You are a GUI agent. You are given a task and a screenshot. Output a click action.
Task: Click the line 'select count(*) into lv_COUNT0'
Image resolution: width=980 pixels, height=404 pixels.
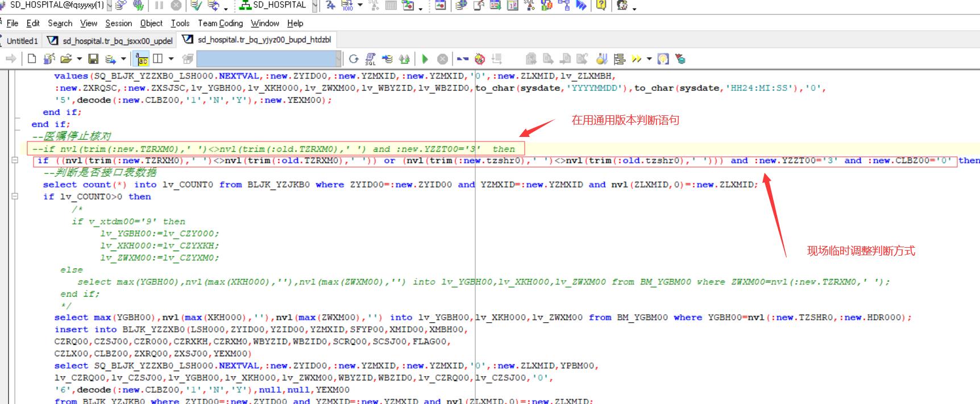click(x=400, y=185)
